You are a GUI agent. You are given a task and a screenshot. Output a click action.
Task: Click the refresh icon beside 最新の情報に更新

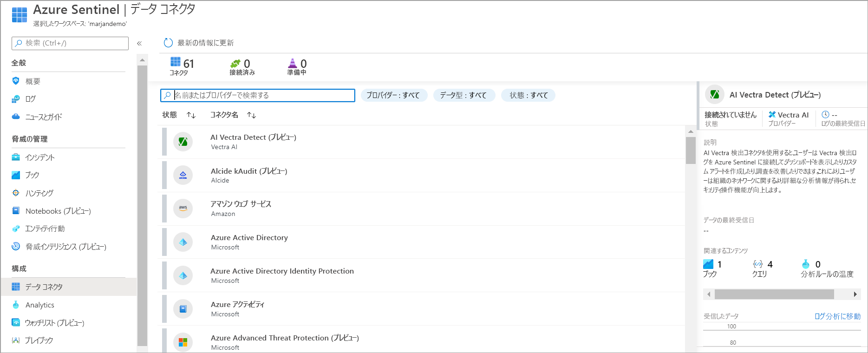(168, 43)
